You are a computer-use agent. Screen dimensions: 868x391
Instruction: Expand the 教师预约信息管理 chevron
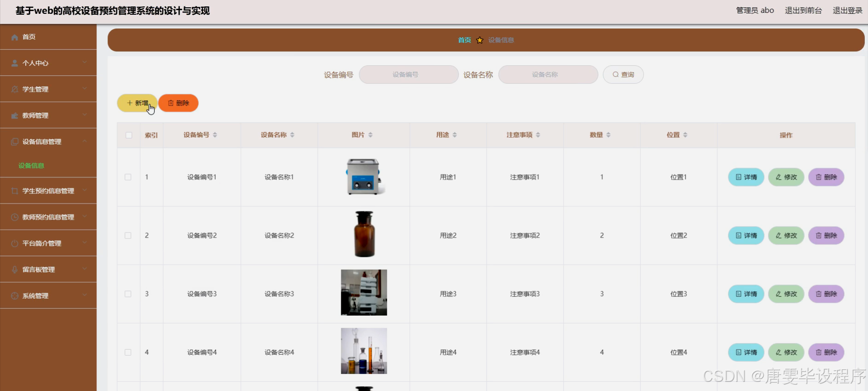point(85,216)
